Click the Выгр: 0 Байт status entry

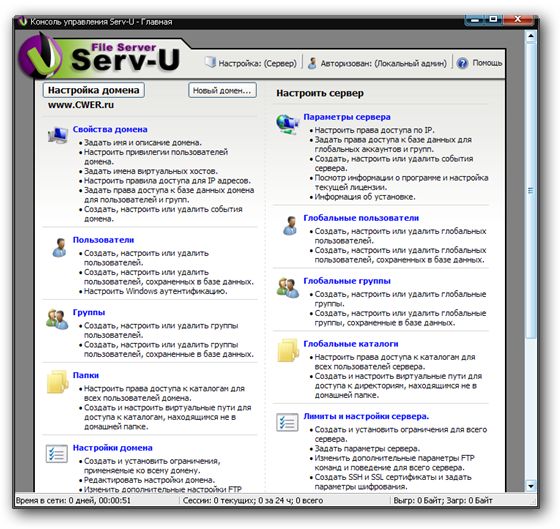tap(442, 500)
